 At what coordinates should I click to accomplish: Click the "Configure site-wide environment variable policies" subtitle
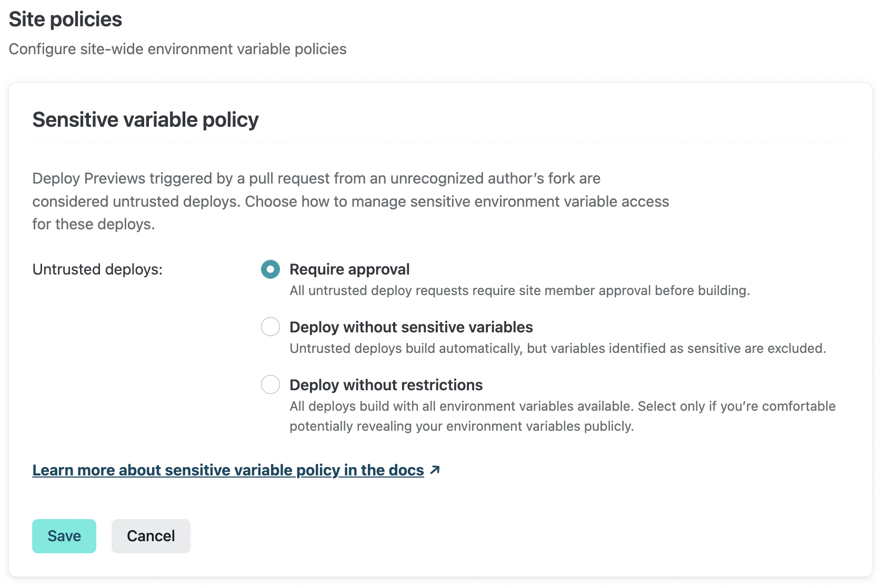coord(178,49)
